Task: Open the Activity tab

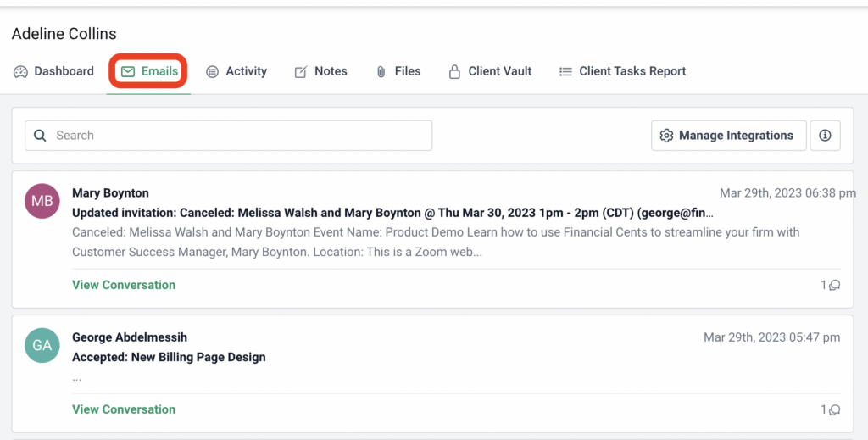Action: pyautogui.click(x=236, y=71)
